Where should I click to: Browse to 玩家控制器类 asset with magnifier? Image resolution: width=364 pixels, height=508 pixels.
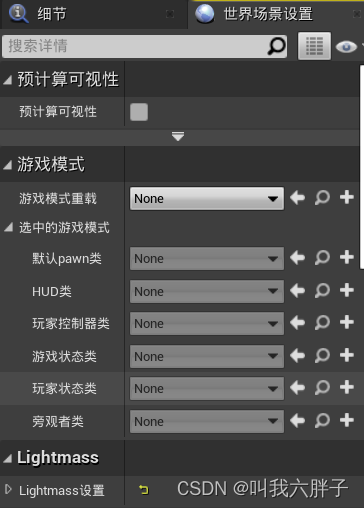322,323
